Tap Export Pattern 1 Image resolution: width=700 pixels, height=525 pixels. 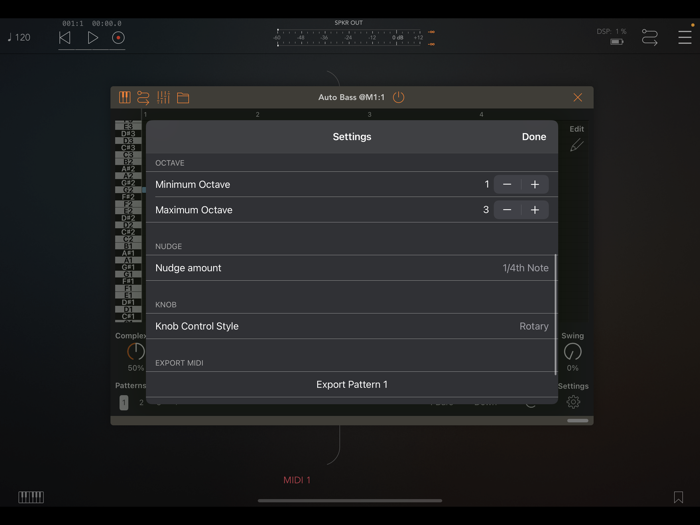point(352,384)
